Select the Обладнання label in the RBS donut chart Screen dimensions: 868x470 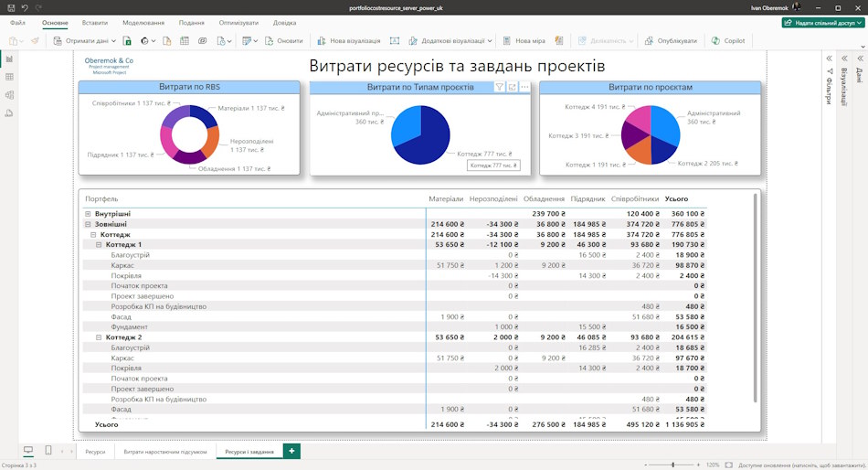point(234,168)
